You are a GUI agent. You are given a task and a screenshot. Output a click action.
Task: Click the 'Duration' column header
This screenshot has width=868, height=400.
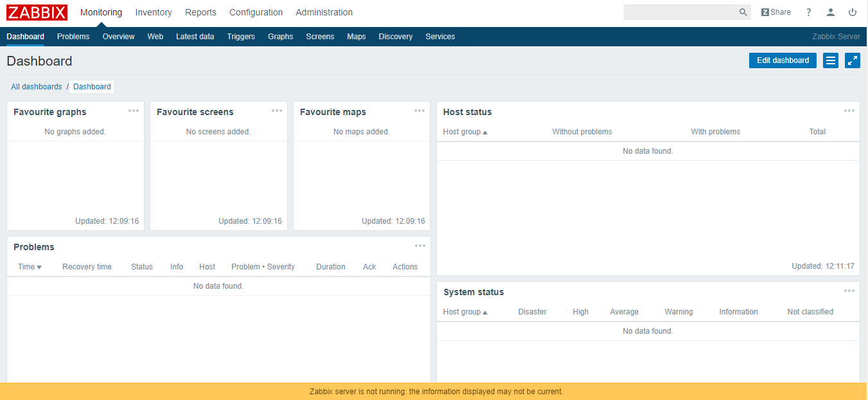331,267
